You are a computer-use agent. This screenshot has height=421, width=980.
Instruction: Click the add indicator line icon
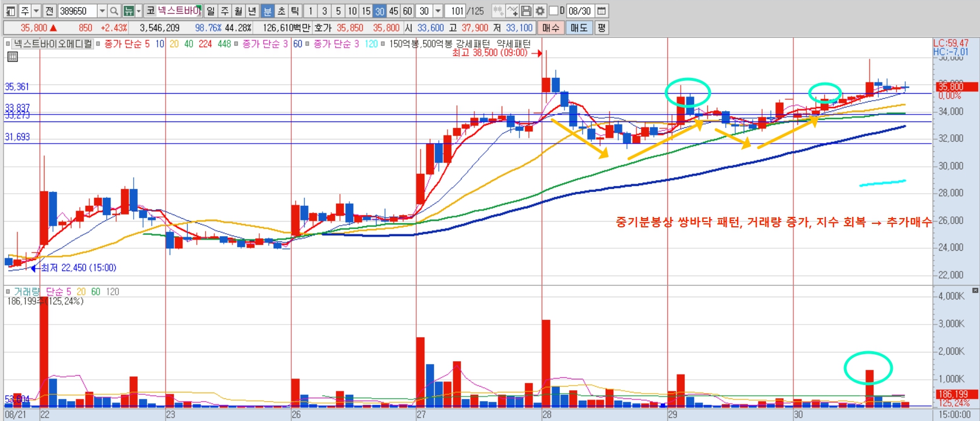pos(512,11)
